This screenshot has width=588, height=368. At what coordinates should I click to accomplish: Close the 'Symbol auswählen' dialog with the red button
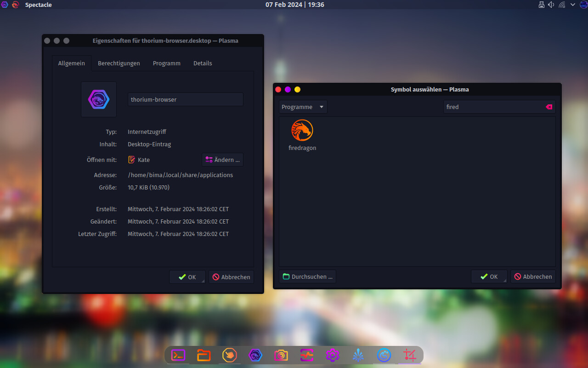pos(278,90)
